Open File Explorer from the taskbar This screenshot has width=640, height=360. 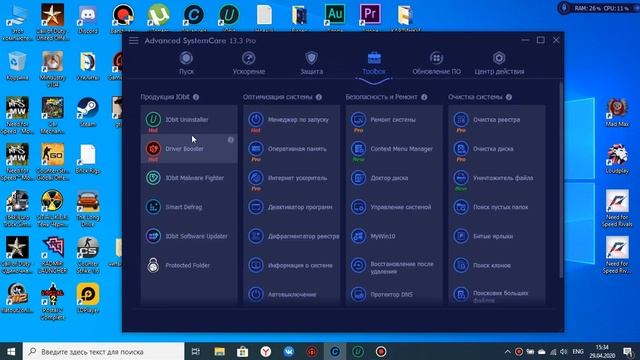click(219, 351)
